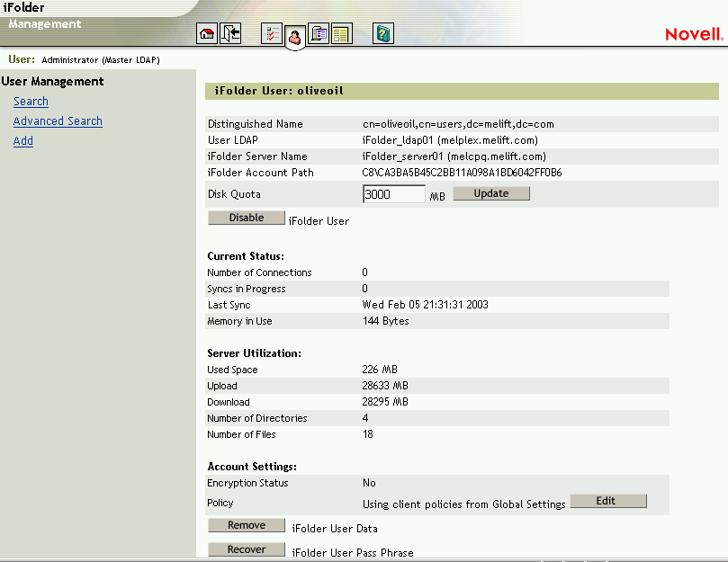Viewport: 728px width, 562px height.
Task: Click the iFolder_server01 server name value
Action: pyautogui.click(x=454, y=156)
